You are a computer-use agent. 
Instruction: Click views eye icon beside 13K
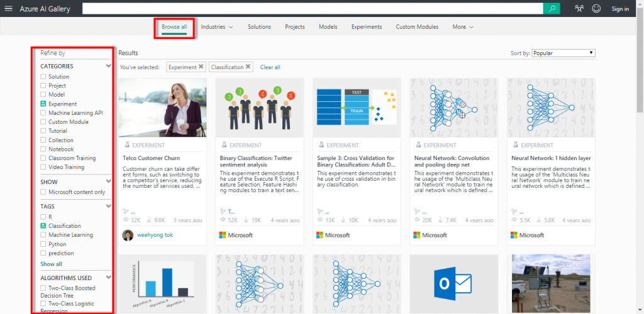coord(320,220)
